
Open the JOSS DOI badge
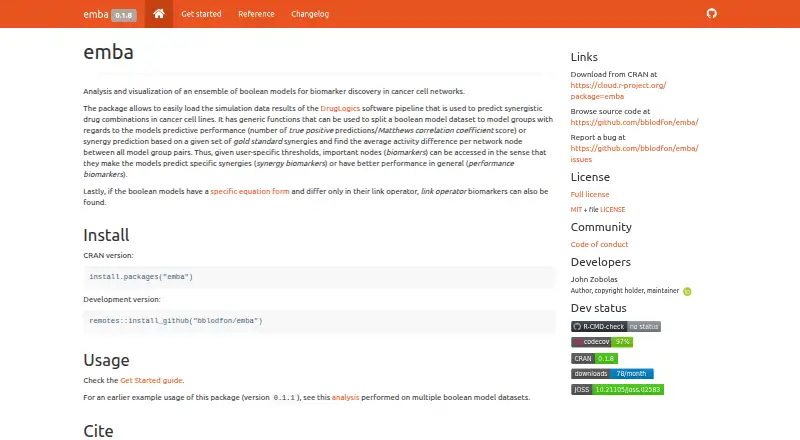(617, 389)
